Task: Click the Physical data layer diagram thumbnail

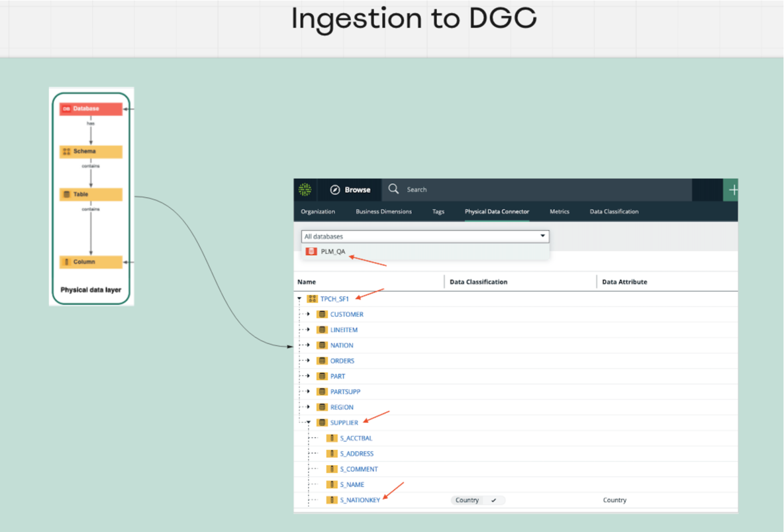Action: coord(91,197)
